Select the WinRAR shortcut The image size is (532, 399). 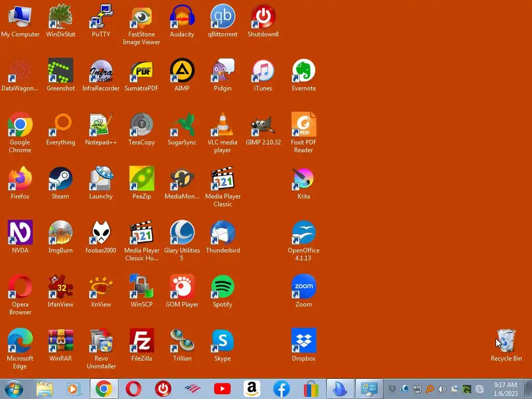click(x=60, y=340)
